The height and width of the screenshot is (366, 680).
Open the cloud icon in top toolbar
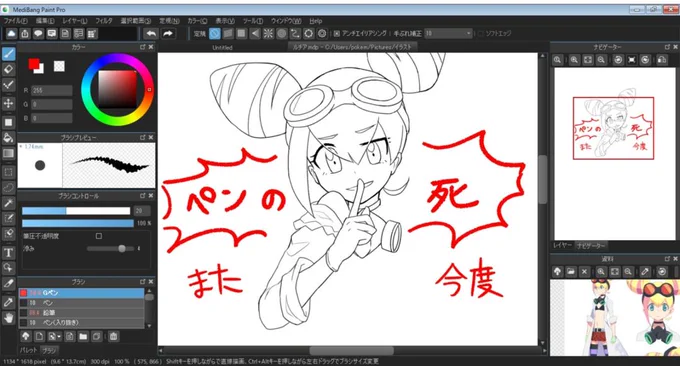point(11,33)
